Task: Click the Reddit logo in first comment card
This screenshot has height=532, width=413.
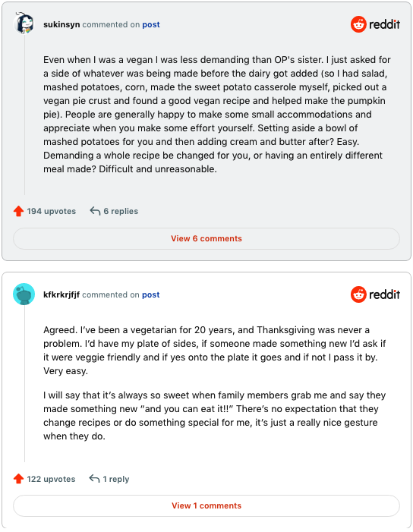Action: (x=375, y=24)
